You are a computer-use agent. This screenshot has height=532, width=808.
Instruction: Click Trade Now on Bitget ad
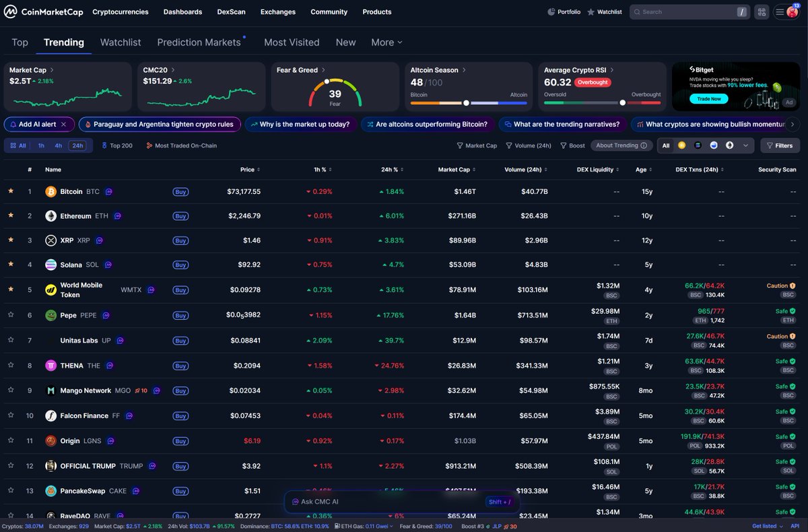[708, 98]
